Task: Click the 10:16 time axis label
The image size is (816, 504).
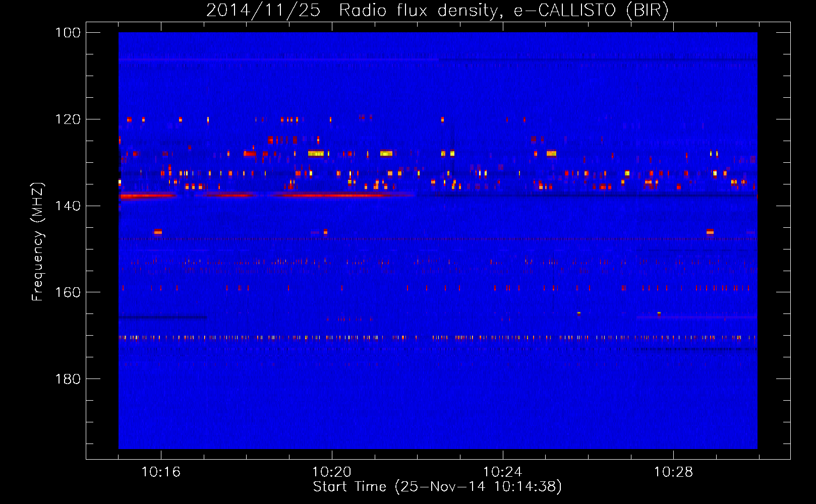Action: (x=161, y=472)
